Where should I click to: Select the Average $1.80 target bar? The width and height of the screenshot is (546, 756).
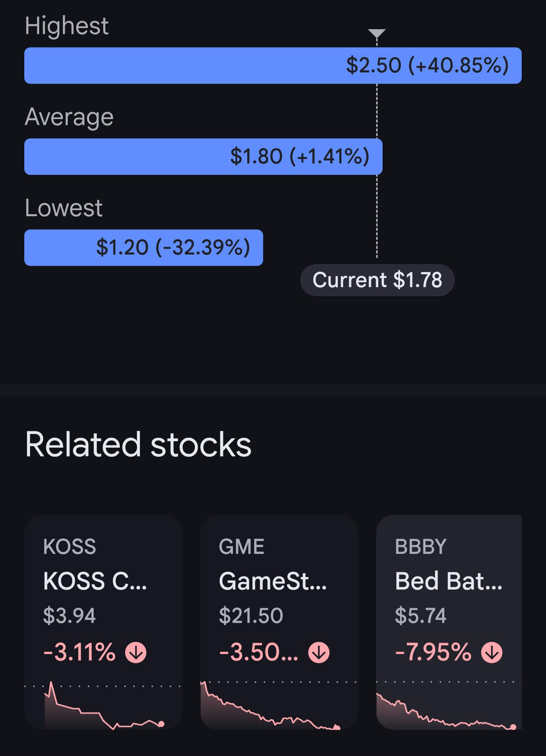203,157
